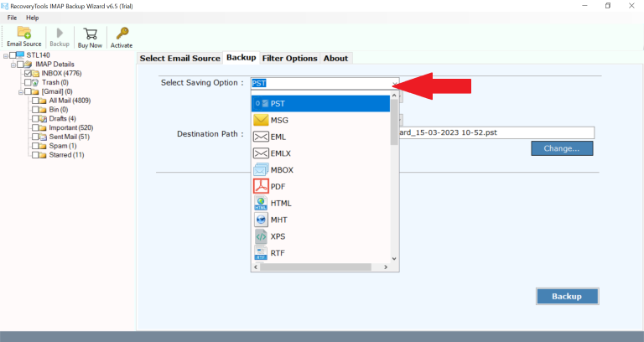The height and width of the screenshot is (342, 644).
Task: Click the dropdown horizontal scroll left arrow
Action: (256, 267)
